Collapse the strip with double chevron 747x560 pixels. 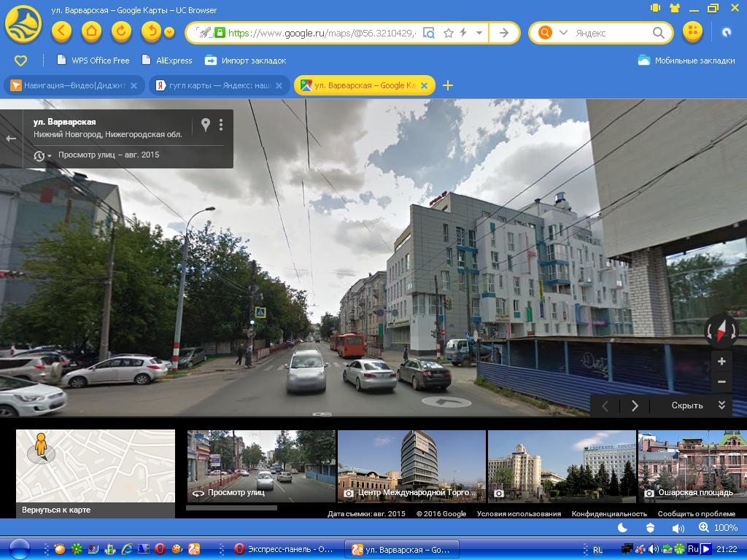tap(721, 405)
